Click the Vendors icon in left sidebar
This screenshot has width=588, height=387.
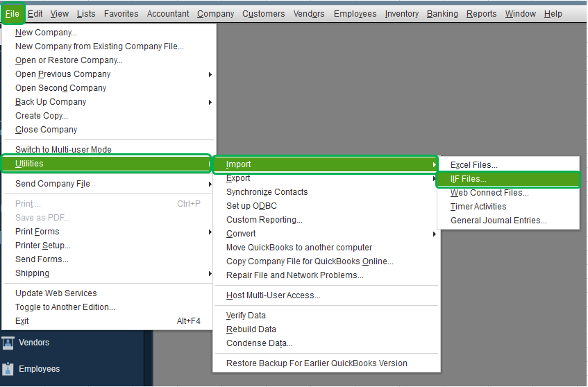tap(8, 343)
